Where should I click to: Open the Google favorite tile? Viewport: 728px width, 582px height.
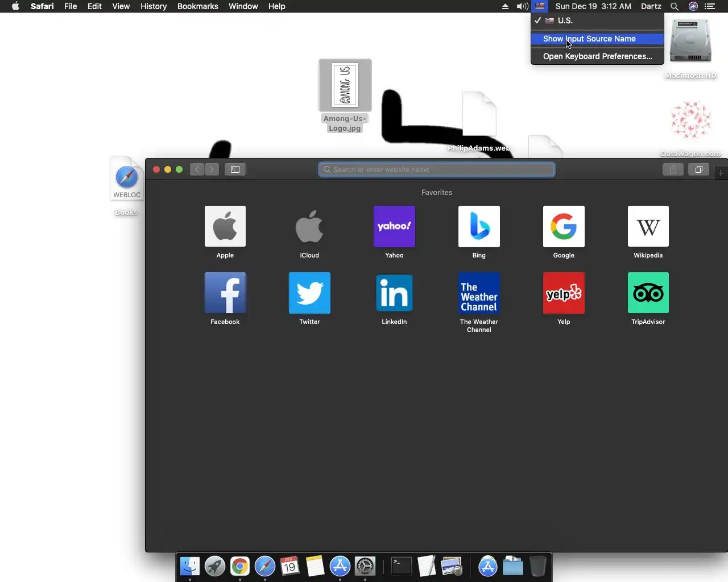click(564, 226)
